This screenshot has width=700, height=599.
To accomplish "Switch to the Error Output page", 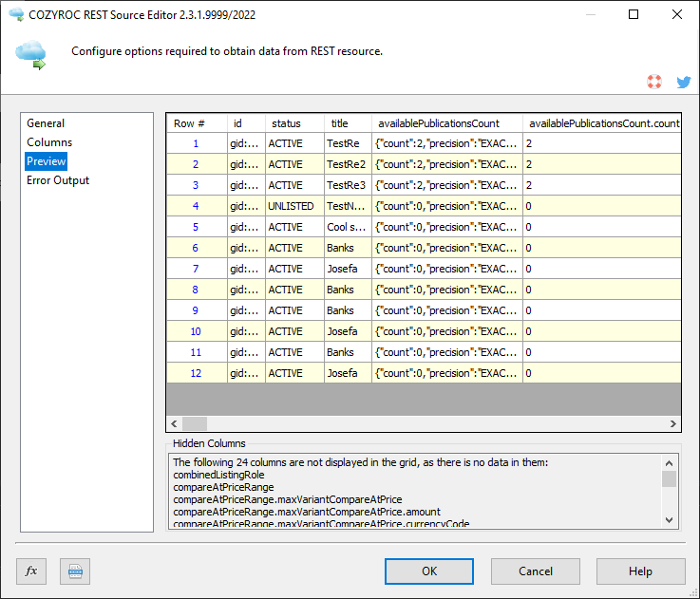I will pyautogui.click(x=58, y=180).
